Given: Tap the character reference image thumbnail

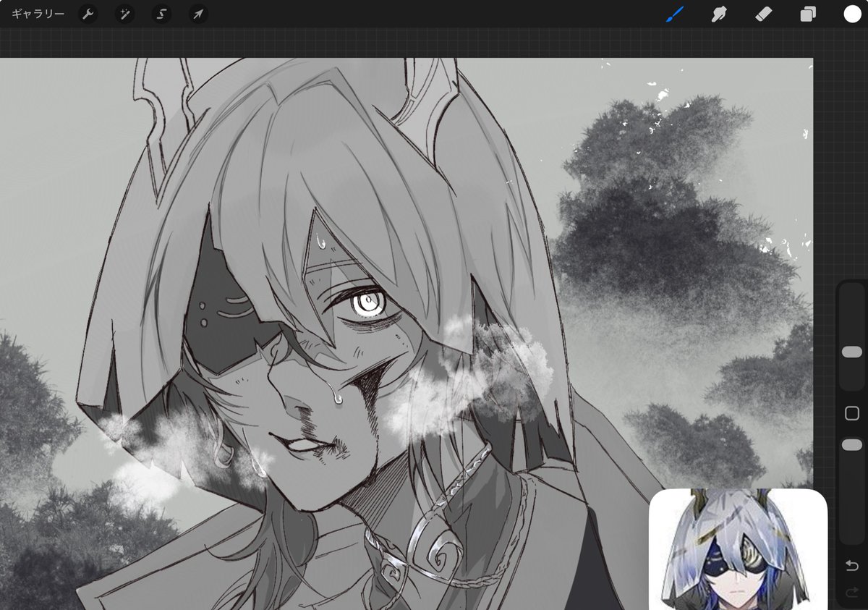Looking at the screenshot, I should (738, 549).
